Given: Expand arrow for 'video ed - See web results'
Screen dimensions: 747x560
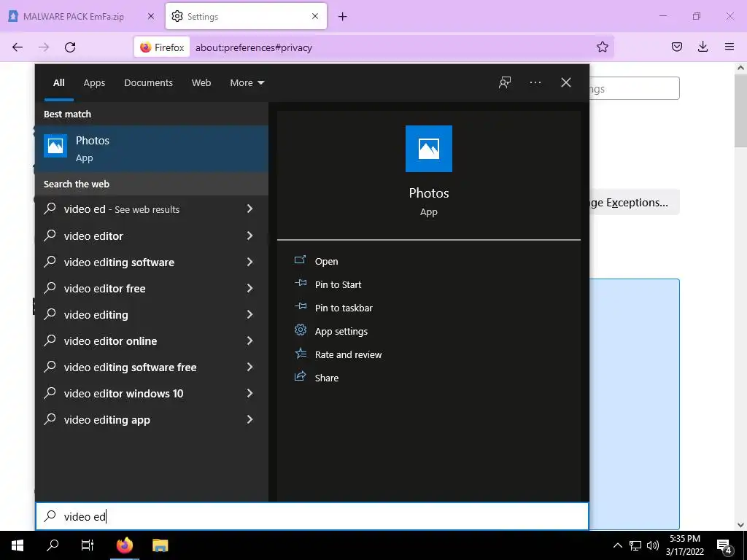Looking at the screenshot, I should tap(249, 209).
